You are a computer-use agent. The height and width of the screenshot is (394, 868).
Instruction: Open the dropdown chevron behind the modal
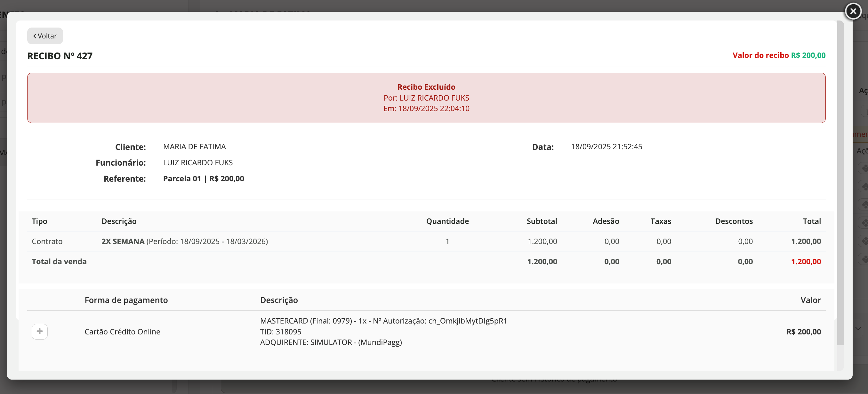[858, 328]
